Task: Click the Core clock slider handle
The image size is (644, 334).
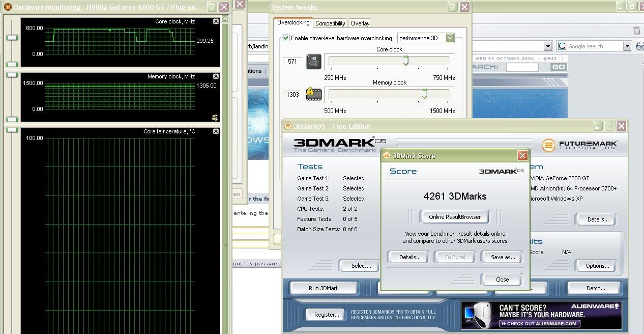Action: [x=405, y=61]
